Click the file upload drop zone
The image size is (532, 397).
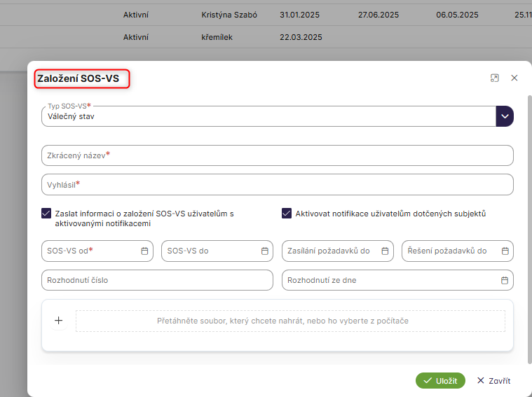pos(290,321)
